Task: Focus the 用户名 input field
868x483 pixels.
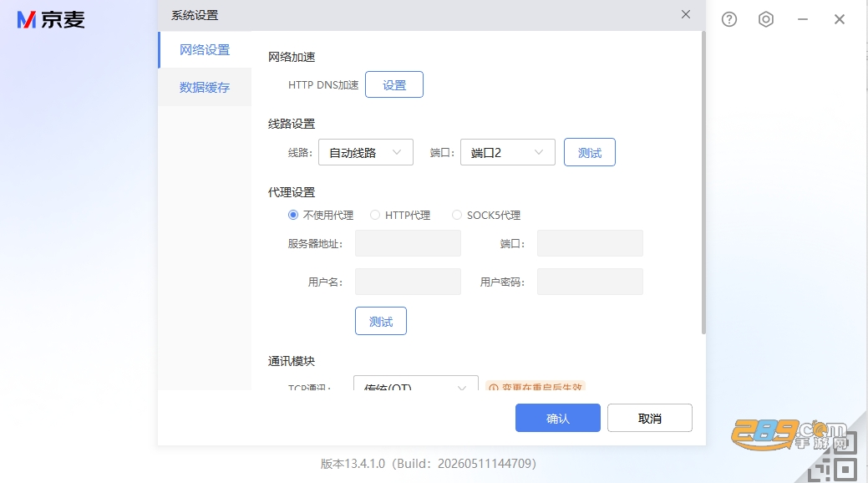Action: click(408, 282)
